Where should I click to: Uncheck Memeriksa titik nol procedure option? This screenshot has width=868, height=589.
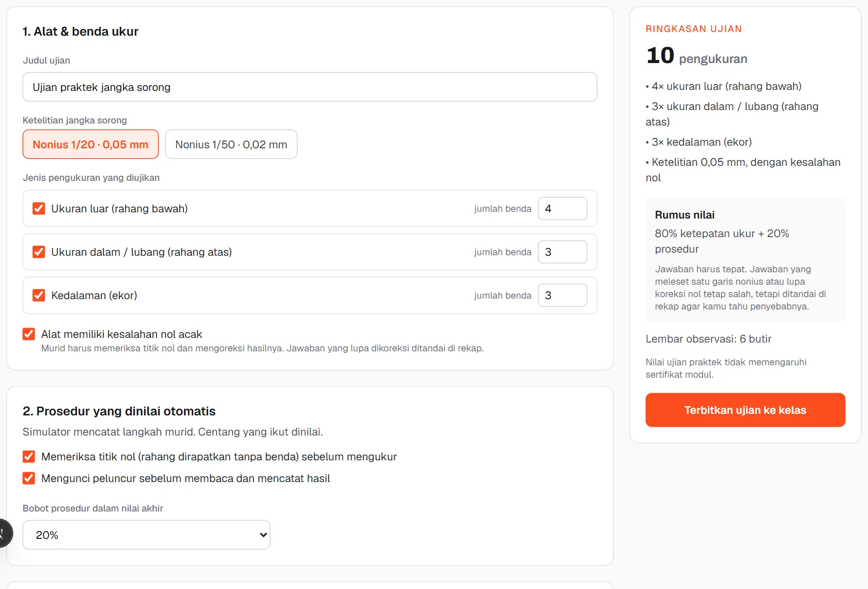pyautogui.click(x=29, y=456)
